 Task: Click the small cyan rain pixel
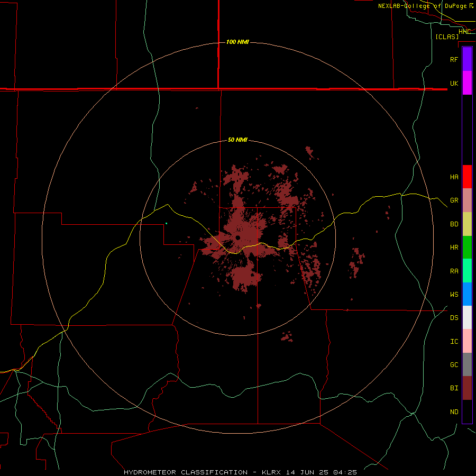click(x=167, y=223)
